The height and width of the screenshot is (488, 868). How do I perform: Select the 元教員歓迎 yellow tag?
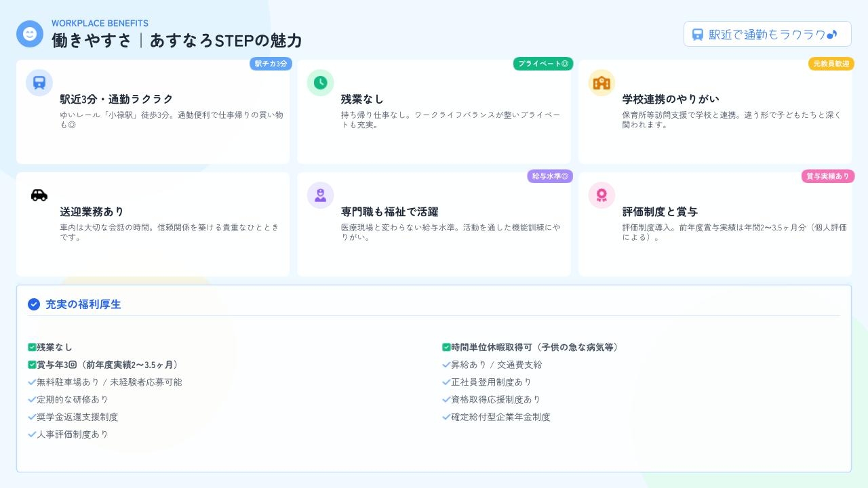click(x=831, y=64)
